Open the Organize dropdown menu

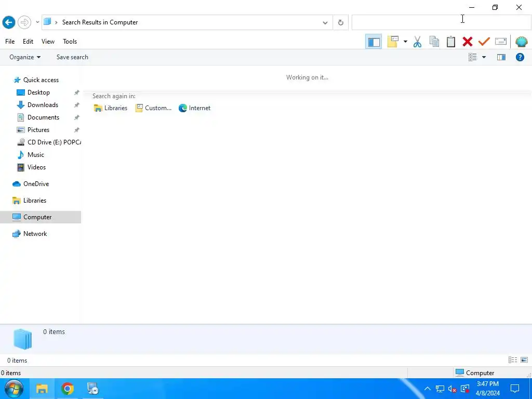(x=25, y=57)
